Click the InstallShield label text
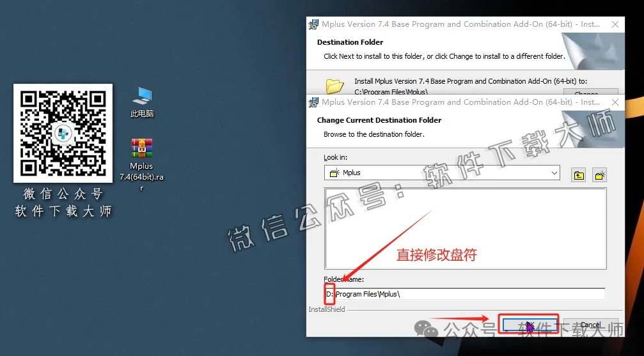Screen dimensions: 644x356 [x=327, y=309]
